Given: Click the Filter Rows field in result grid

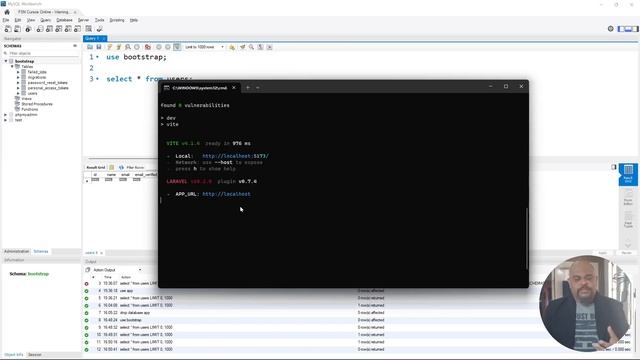Looking at the screenshot, I should click(x=135, y=167).
